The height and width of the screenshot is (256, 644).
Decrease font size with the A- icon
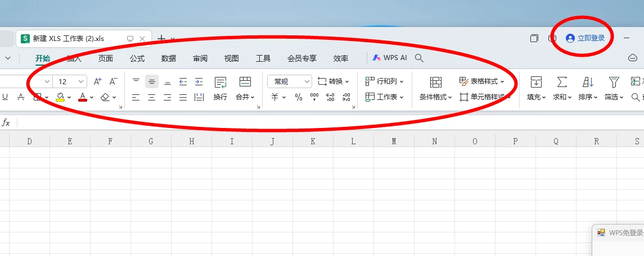tap(114, 81)
